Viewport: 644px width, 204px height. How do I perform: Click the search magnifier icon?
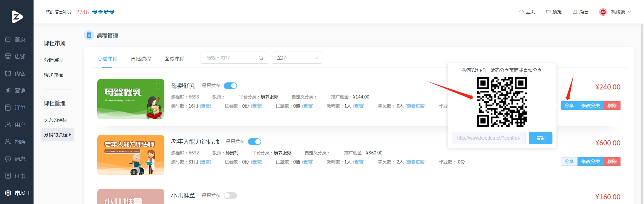[x=261, y=58]
